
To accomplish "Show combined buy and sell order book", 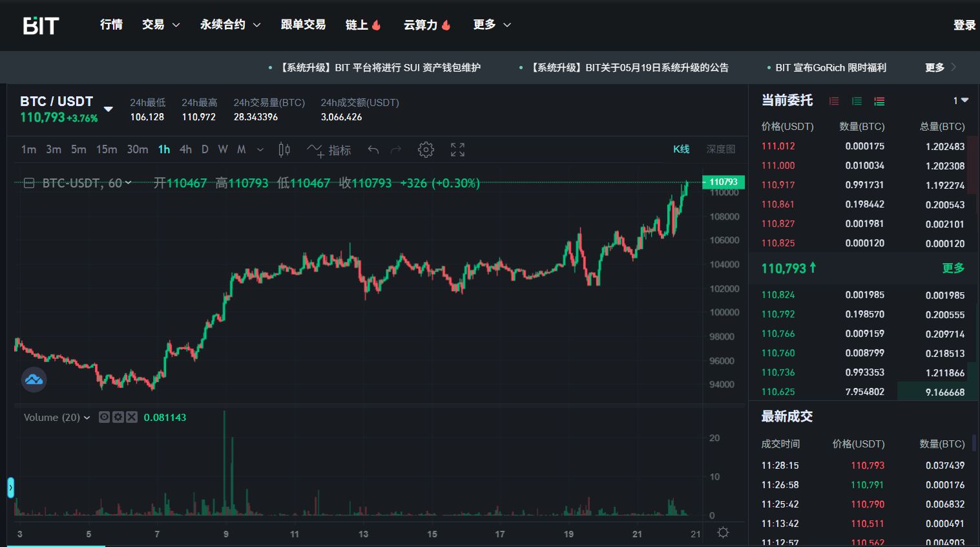I will (879, 101).
